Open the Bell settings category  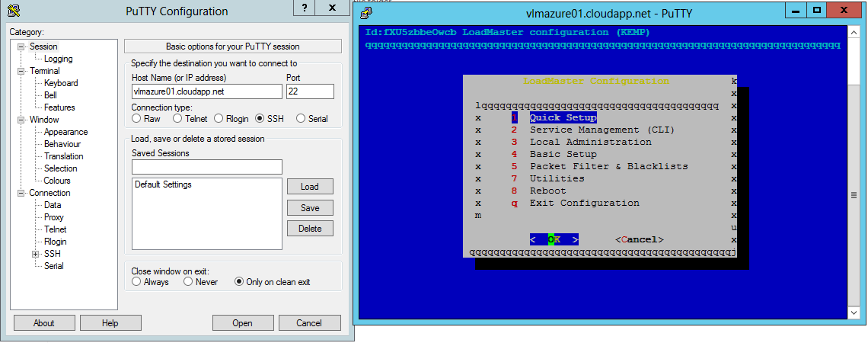coord(50,95)
